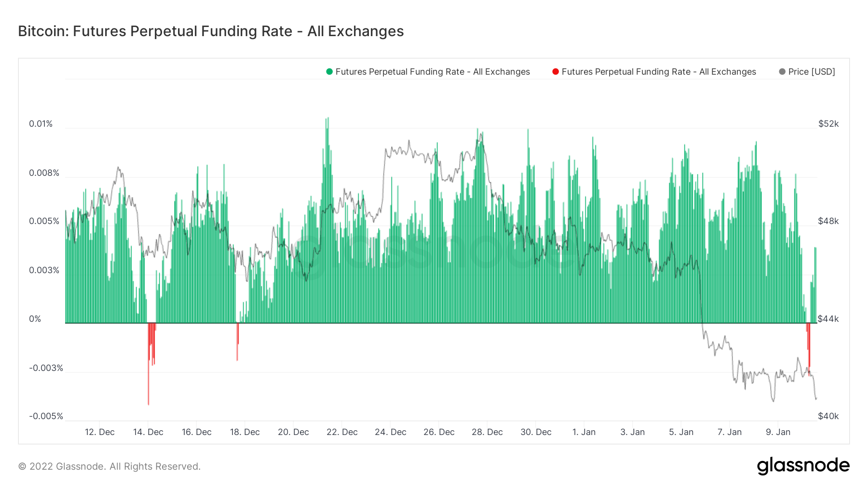Image resolution: width=868 pixels, height=488 pixels.
Task: Click the 28. Dec date label
Action: click(x=487, y=432)
